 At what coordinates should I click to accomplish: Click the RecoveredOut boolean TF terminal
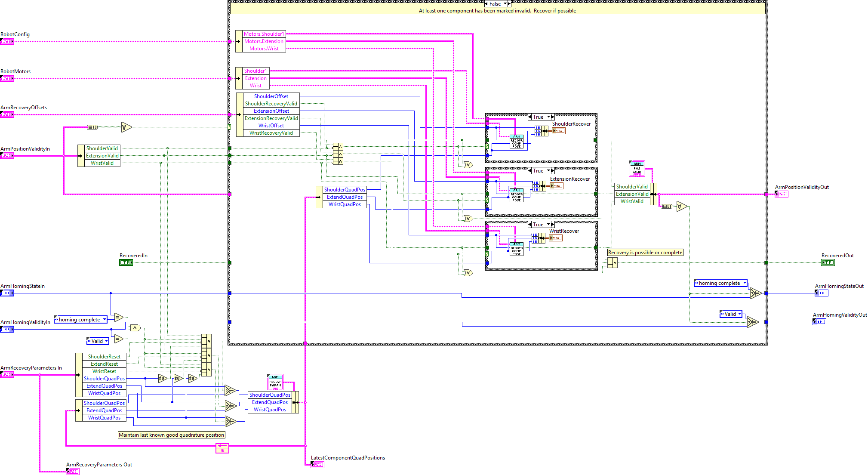pos(828,262)
